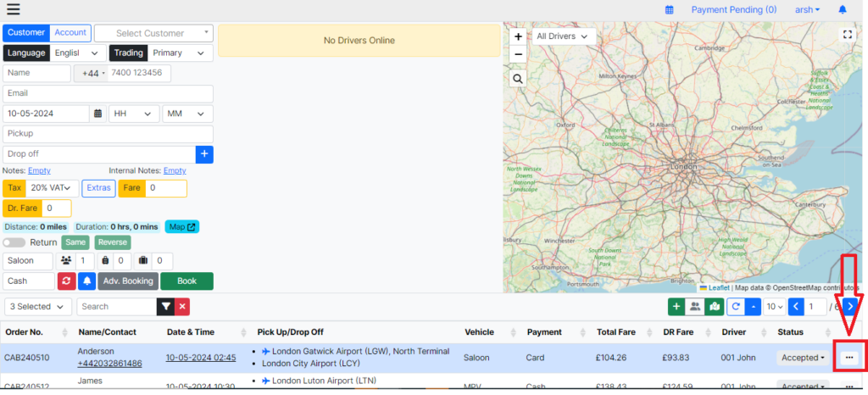Switch to Account mode
The width and height of the screenshot is (868, 395).
(x=70, y=33)
